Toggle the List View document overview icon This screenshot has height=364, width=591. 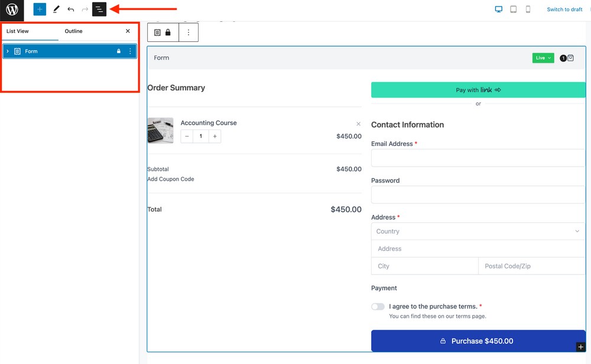click(99, 9)
